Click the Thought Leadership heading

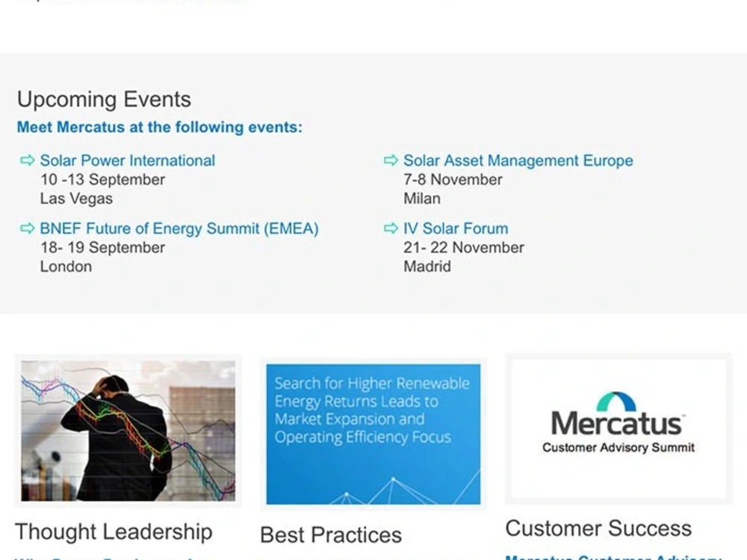114,532
